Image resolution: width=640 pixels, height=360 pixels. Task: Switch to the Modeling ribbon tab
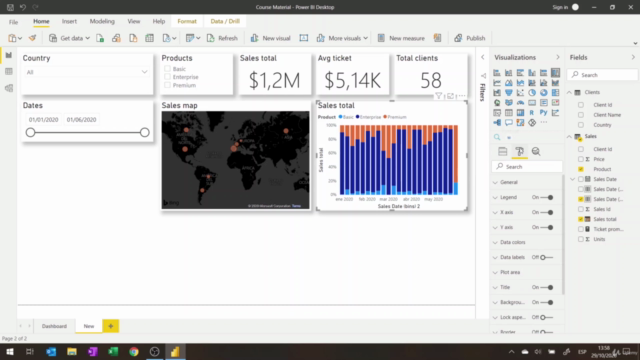pos(102,21)
